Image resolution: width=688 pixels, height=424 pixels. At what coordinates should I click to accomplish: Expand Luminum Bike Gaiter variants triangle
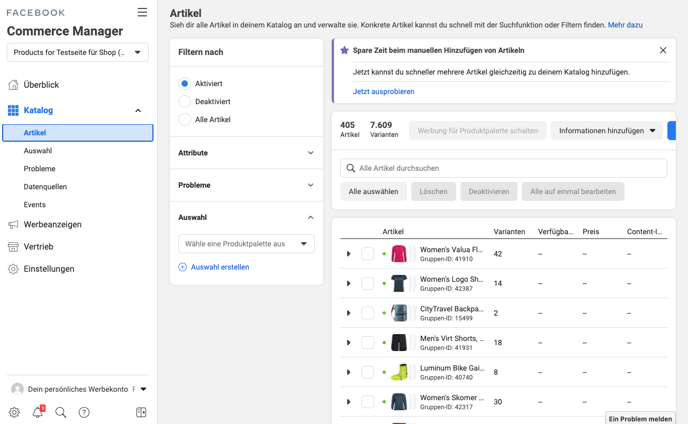[348, 372]
